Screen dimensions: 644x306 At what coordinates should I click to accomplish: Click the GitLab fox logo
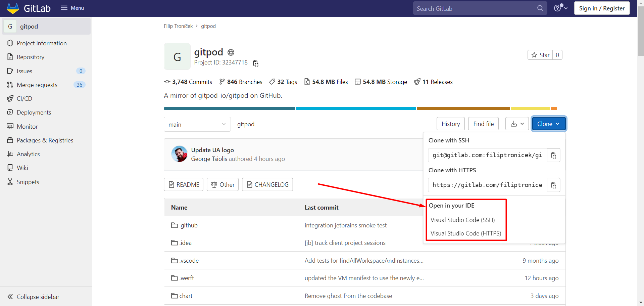click(x=13, y=8)
